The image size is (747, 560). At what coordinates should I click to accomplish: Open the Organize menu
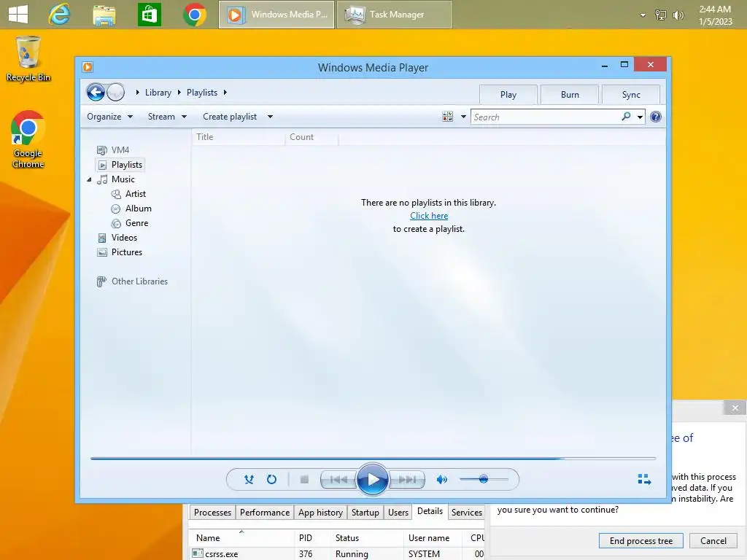click(109, 117)
